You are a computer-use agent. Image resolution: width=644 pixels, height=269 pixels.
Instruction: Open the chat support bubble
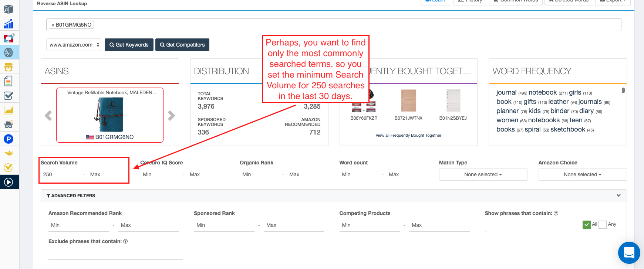coord(629,253)
